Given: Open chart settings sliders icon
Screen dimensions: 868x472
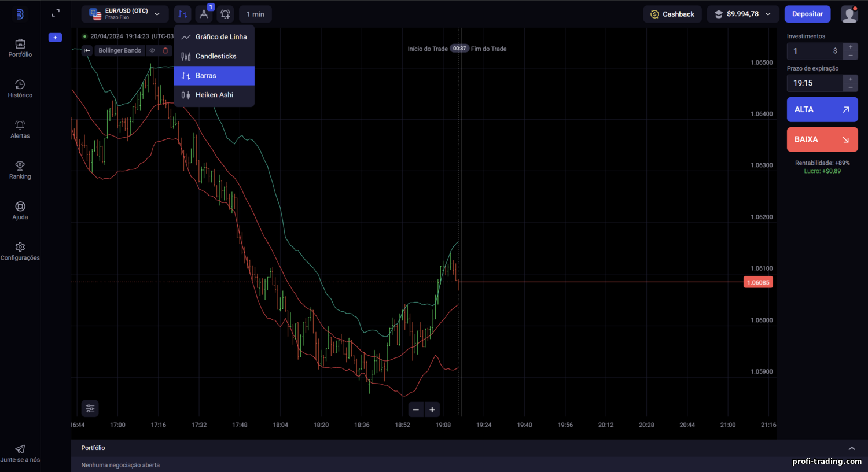Looking at the screenshot, I should click(x=90, y=408).
